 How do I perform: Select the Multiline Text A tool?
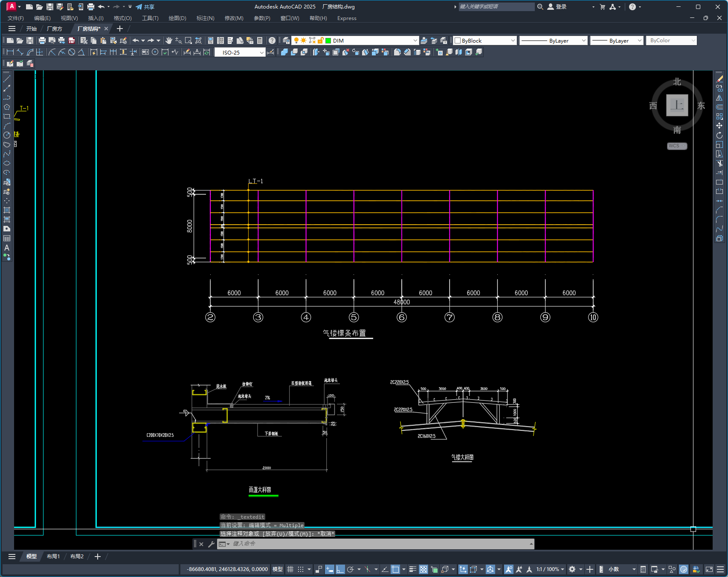pos(7,248)
